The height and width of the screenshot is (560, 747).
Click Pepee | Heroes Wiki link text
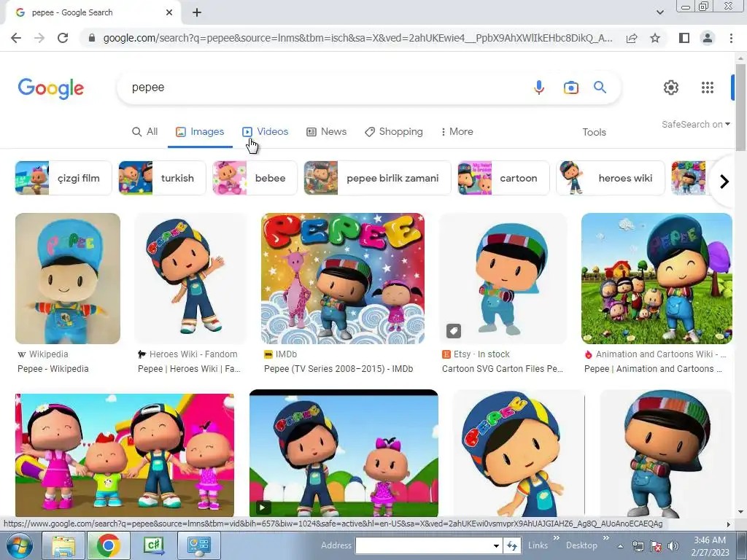pyautogui.click(x=189, y=369)
